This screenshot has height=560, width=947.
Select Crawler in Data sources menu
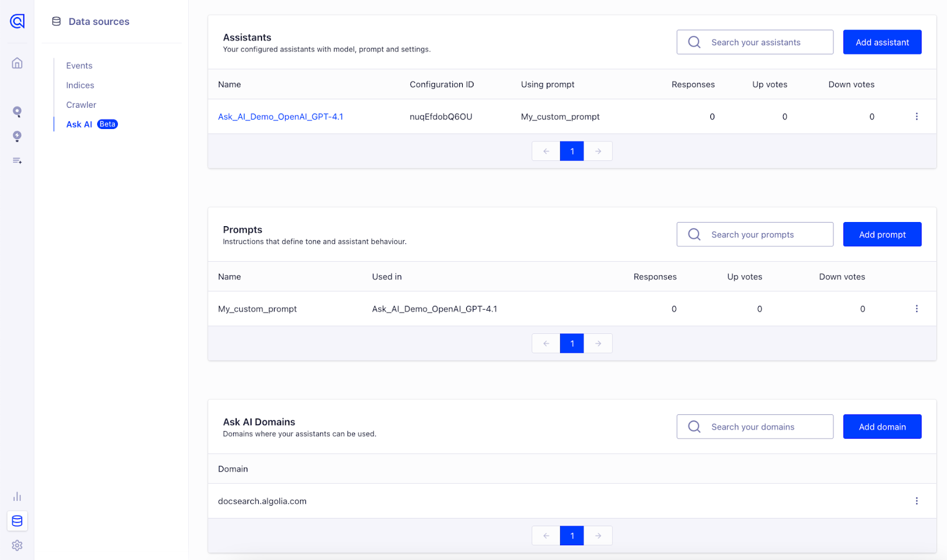(81, 105)
